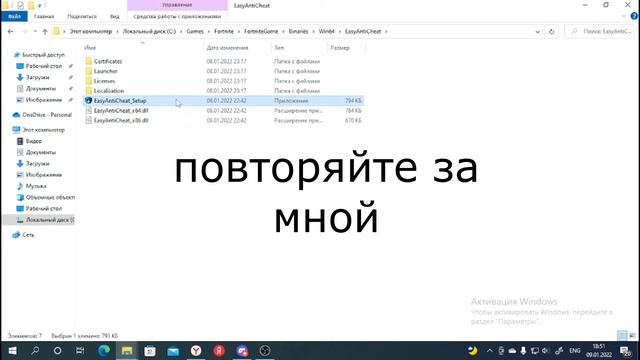
Task: Navigate to Binaries in breadcrumb
Action: (x=298, y=31)
